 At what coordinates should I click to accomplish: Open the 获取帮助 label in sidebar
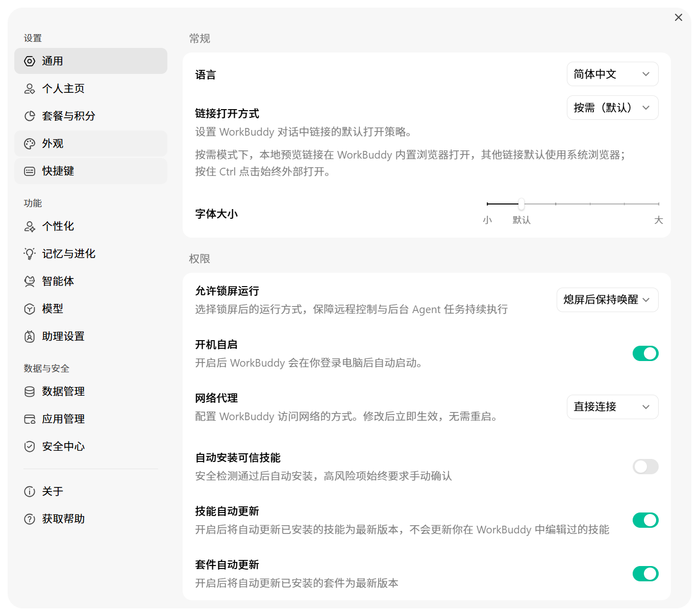(x=63, y=519)
